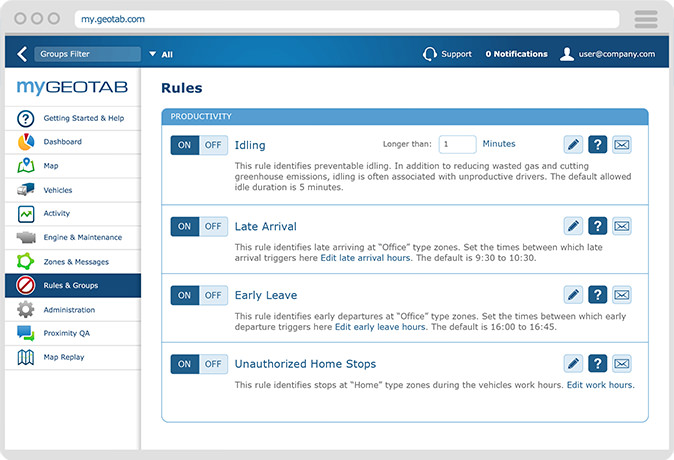Click the Support headset icon
The height and width of the screenshot is (460, 674).
429,54
